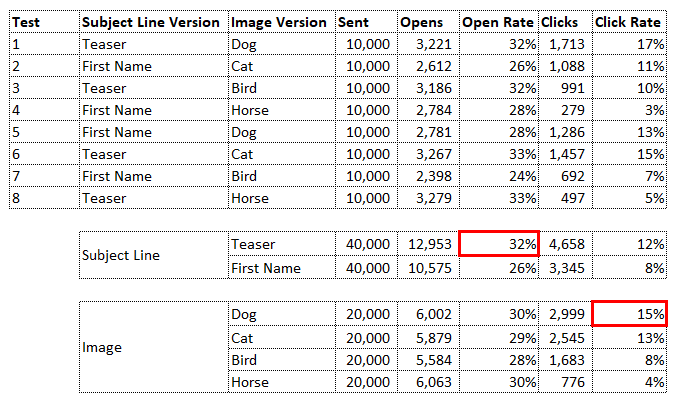The height and width of the screenshot is (405, 678).
Task: Select the merged Image label cell
Action: 154,347
